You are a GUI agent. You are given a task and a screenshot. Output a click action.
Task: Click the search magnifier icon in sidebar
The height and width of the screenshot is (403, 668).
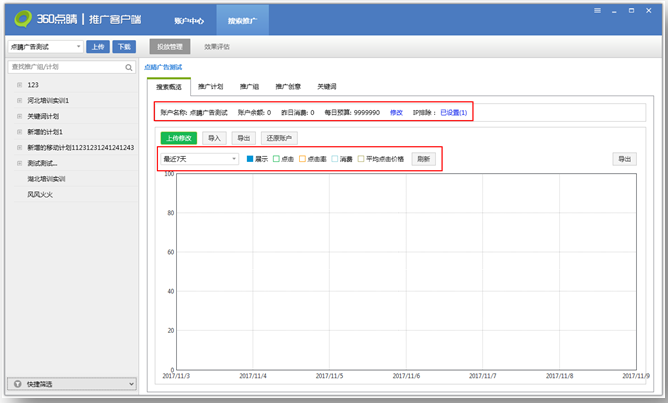click(x=129, y=67)
